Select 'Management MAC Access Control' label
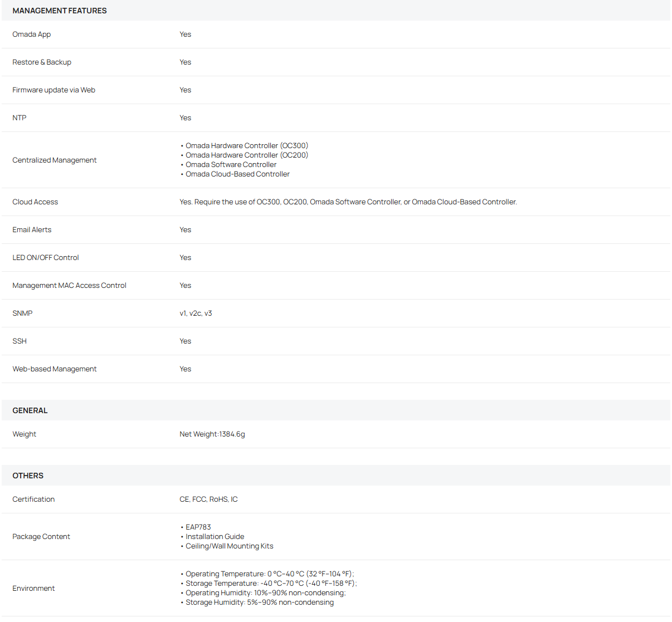 coord(70,286)
